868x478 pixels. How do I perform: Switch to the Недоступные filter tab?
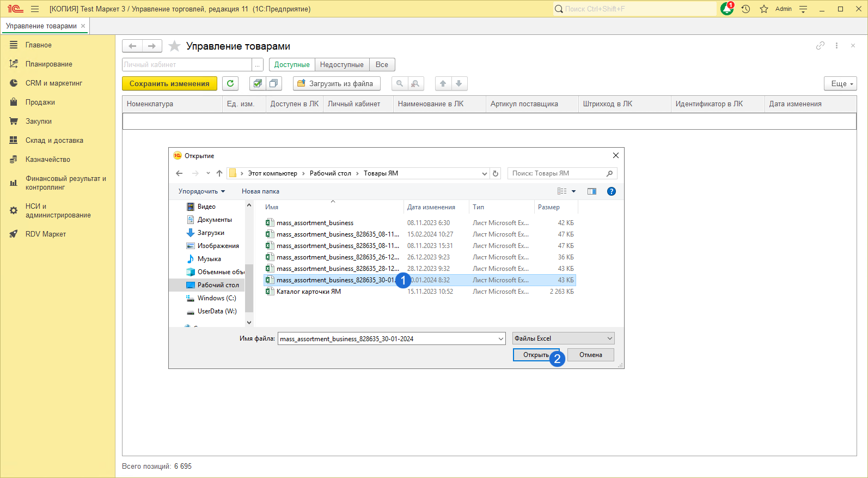pos(341,64)
